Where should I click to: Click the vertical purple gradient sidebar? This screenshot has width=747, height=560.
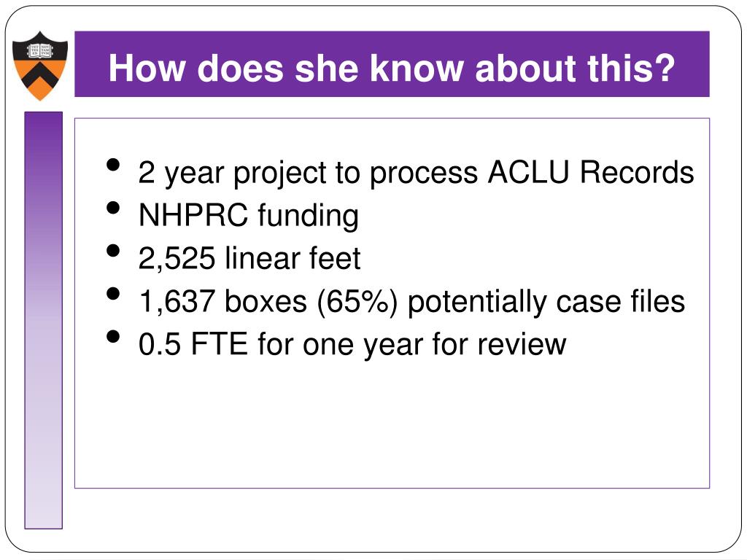click(x=43, y=320)
